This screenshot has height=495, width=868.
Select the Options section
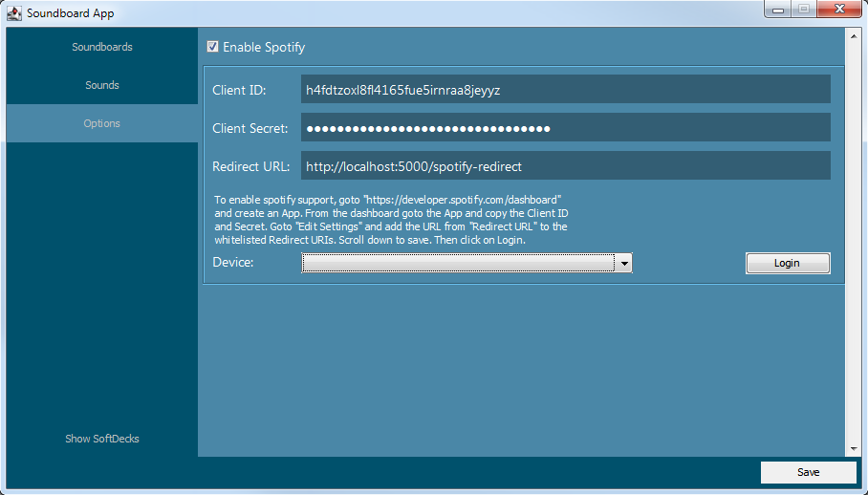tap(102, 123)
